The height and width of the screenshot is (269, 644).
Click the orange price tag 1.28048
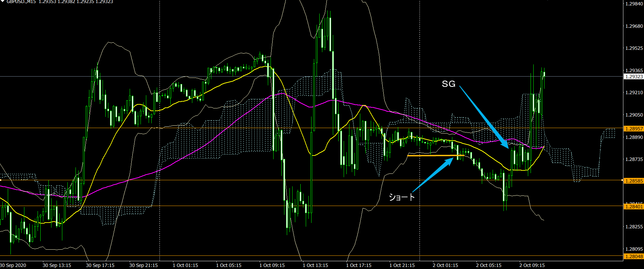click(x=634, y=256)
